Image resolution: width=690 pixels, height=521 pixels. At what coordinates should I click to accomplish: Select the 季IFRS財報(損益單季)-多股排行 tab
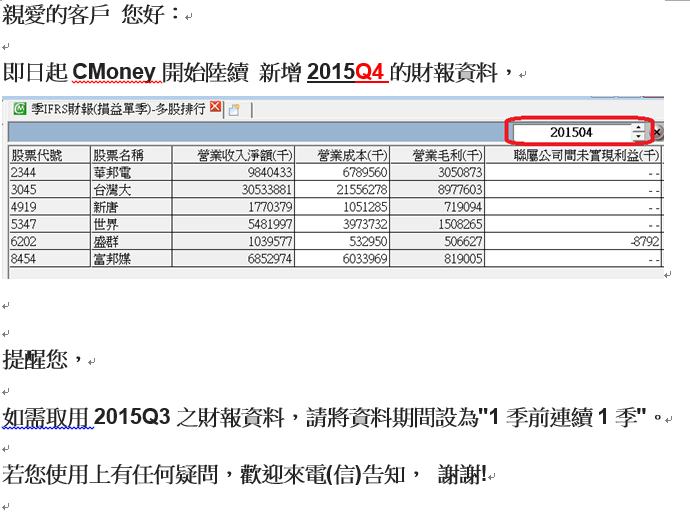[x=117, y=109]
